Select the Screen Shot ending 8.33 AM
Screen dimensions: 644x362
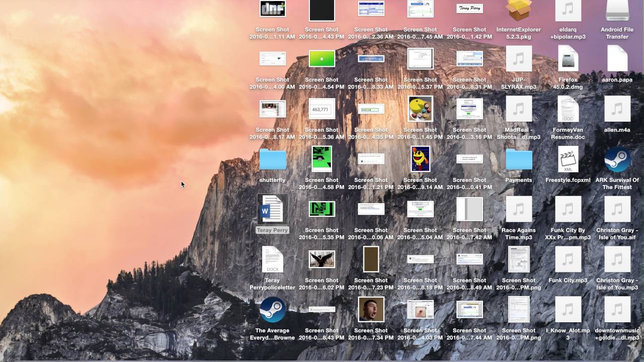pos(371,59)
